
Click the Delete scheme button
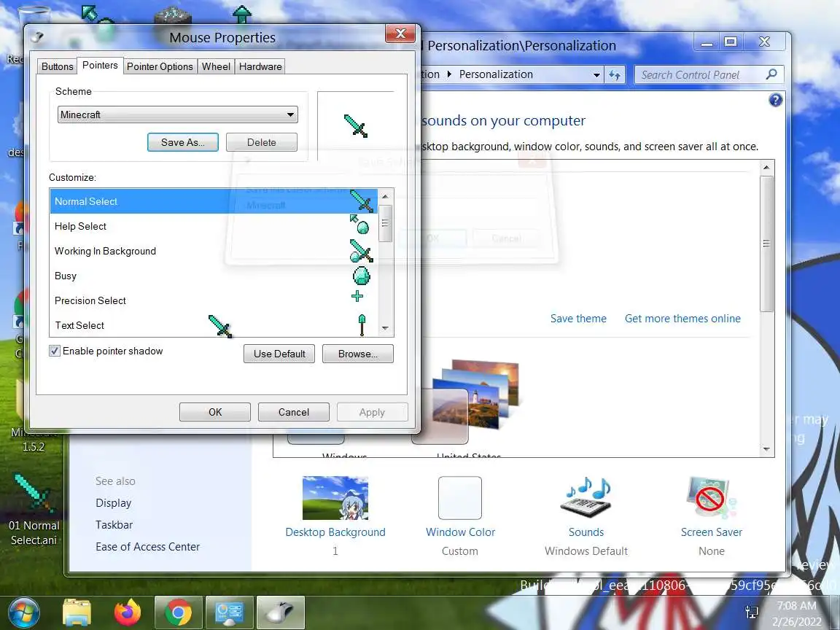[x=262, y=142]
